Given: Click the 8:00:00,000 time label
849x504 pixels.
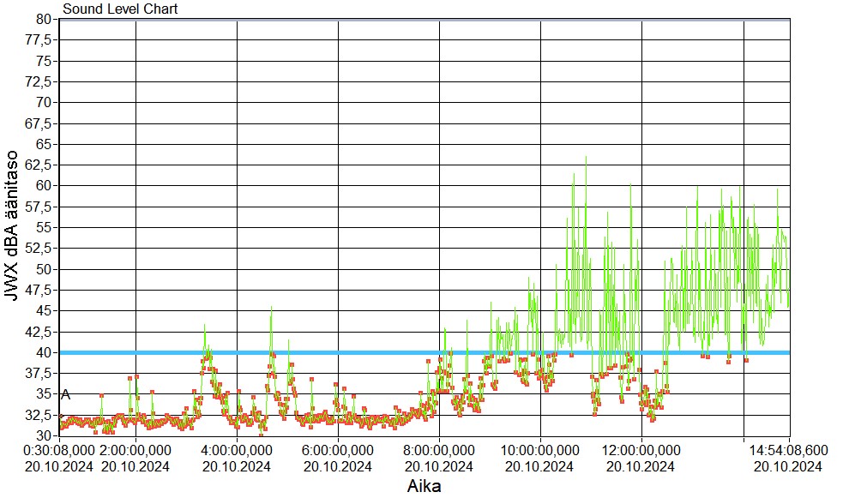Looking at the screenshot, I should coord(440,449).
